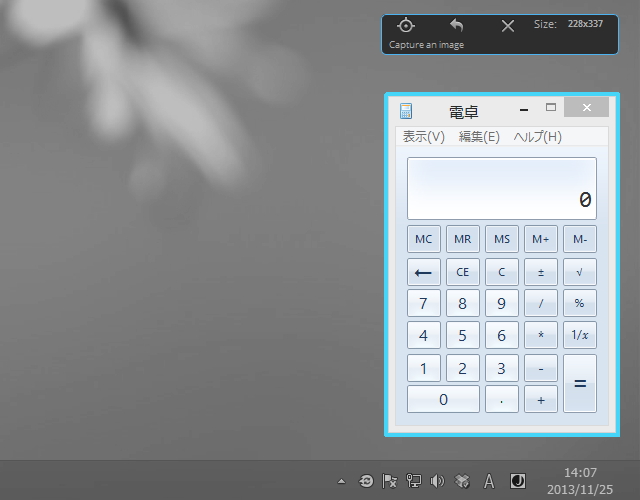The height and width of the screenshot is (500, 640).
Task: Click the percent button
Action: (x=580, y=303)
